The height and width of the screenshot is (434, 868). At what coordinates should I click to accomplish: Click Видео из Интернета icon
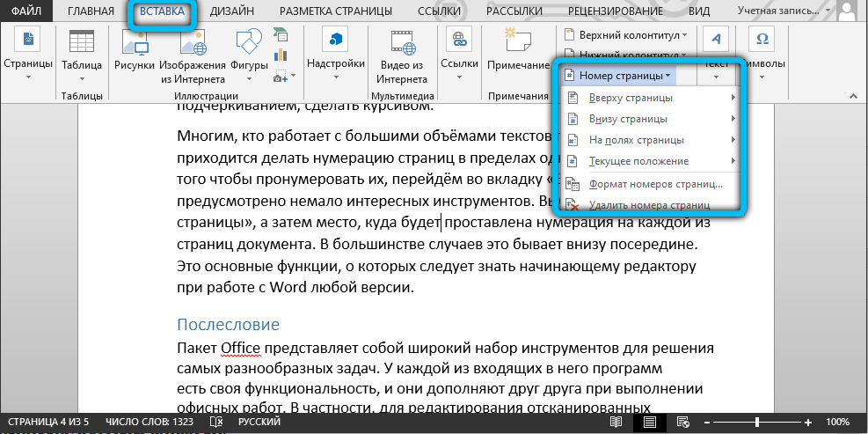tap(403, 41)
